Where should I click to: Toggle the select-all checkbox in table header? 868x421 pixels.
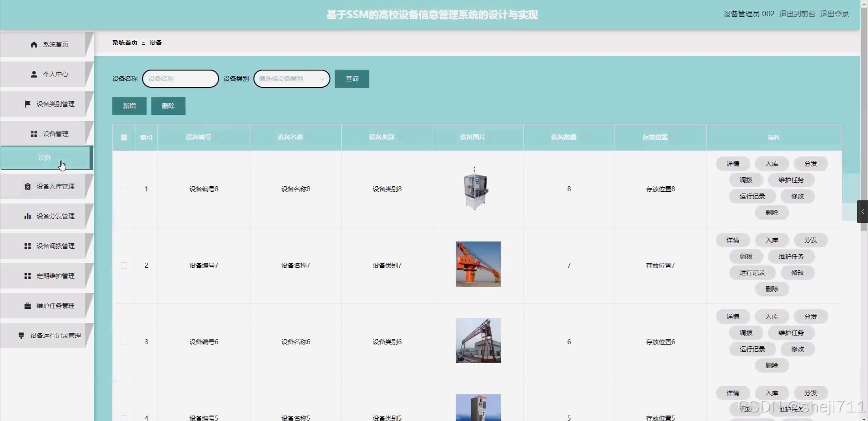[x=124, y=137]
